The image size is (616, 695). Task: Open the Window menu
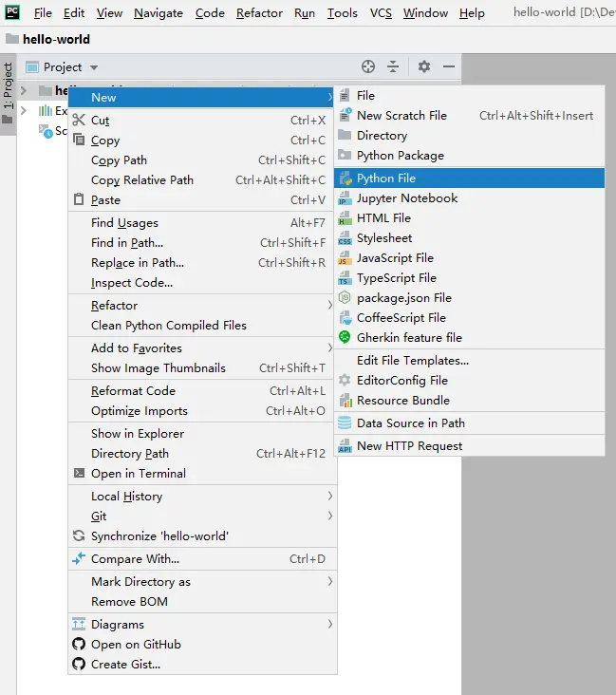click(x=425, y=13)
